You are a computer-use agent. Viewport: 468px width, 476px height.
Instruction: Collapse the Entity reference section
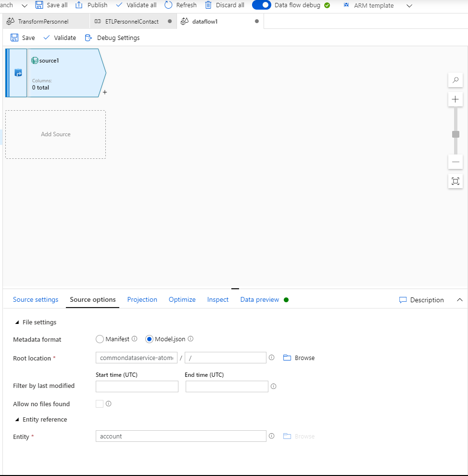[17, 419]
